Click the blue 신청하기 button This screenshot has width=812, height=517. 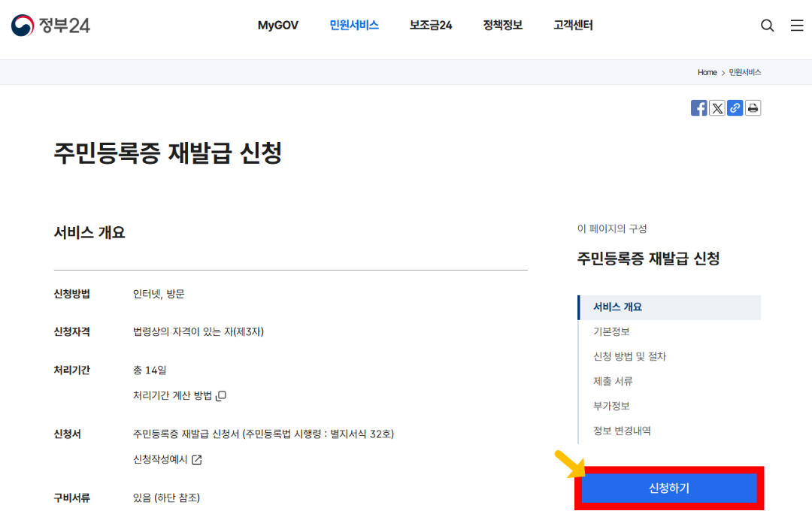click(x=668, y=488)
